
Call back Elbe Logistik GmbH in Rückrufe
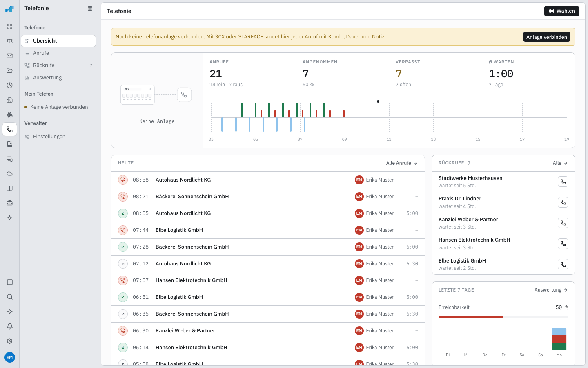pos(563,264)
